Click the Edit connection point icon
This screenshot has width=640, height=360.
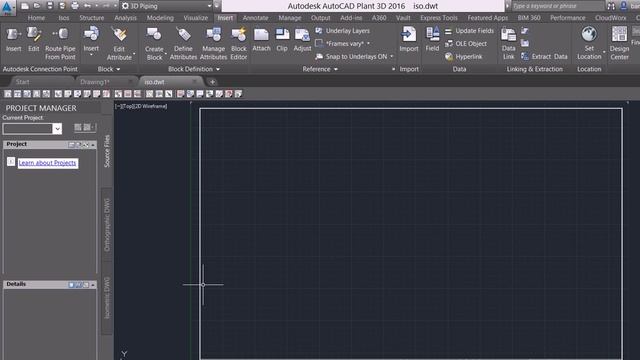click(34, 34)
